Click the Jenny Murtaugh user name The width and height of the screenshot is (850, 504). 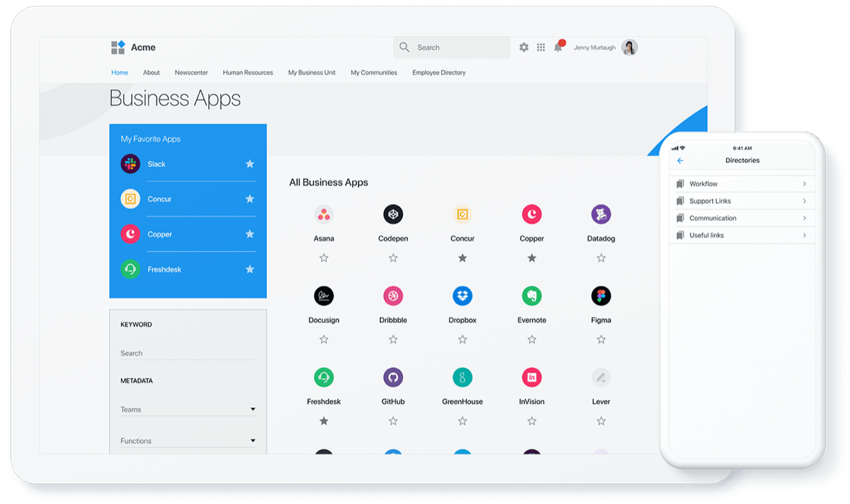point(595,47)
